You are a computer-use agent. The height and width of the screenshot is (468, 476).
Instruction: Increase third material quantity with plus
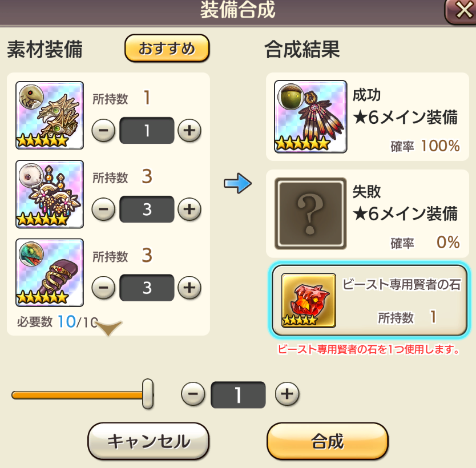click(189, 288)
